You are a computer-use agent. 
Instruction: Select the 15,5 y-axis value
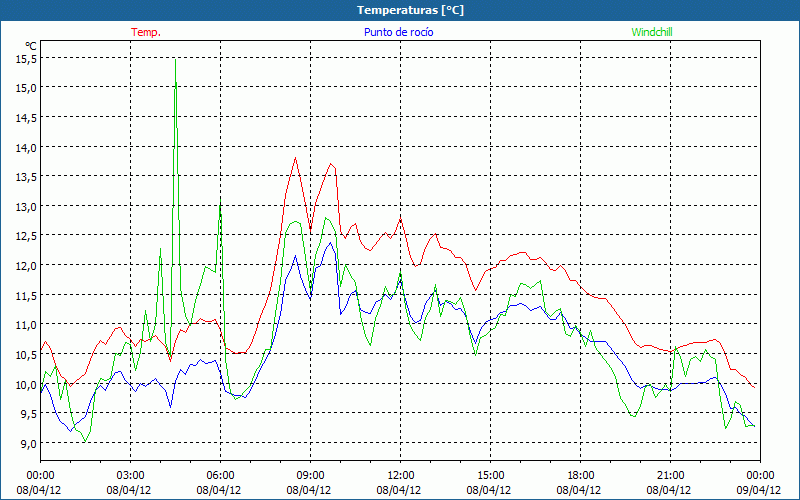(27, 59)
